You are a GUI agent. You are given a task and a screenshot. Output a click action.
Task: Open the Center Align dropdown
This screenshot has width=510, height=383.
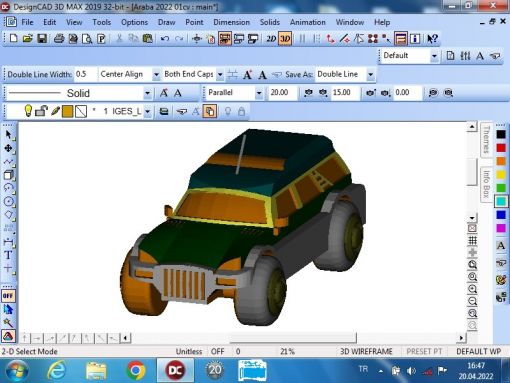[x=156, y=74]
